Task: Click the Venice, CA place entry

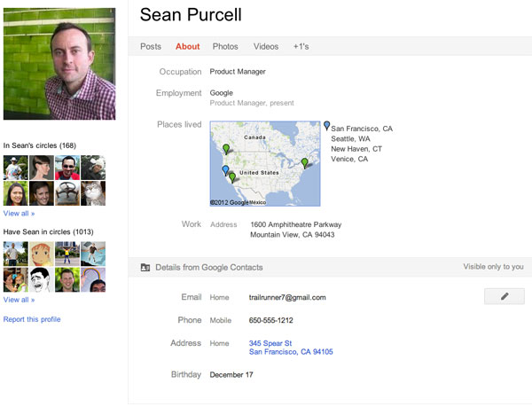Action: (x=349, y=159)
